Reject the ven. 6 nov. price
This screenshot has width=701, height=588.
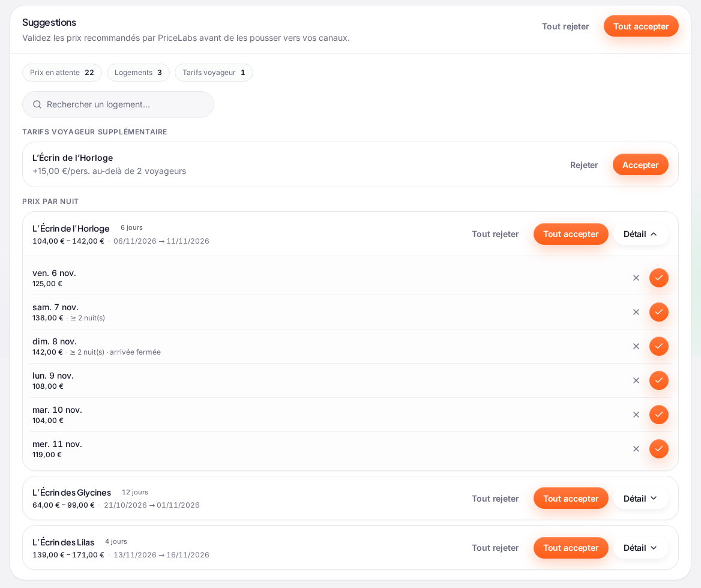tap(636, 278)
